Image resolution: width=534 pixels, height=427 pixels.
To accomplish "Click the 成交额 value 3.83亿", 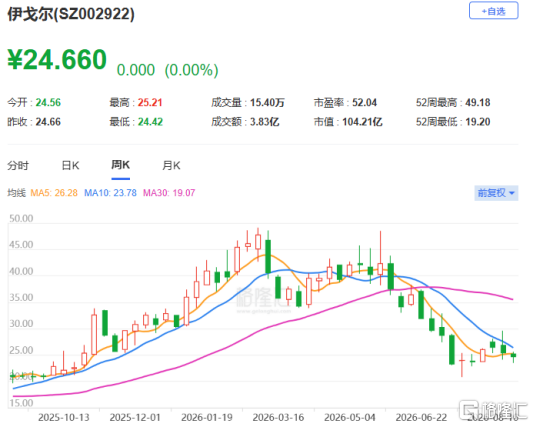I will 265,122.
